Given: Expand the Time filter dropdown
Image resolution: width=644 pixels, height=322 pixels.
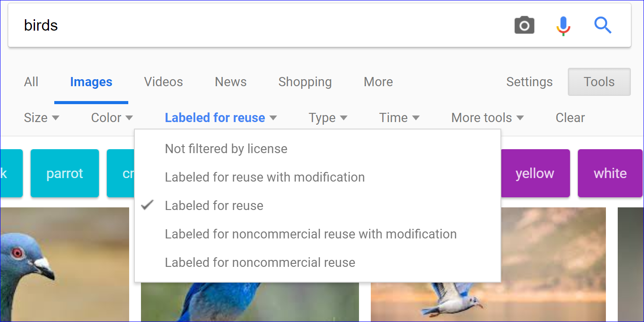Looking at the screenshot, I should pyautogui.click(x=399, y=118).
